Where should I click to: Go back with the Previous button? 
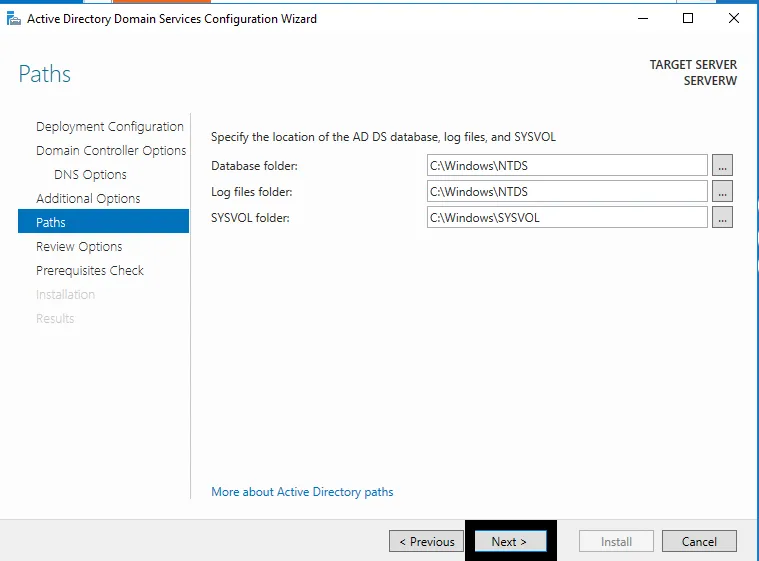[426, 541]
